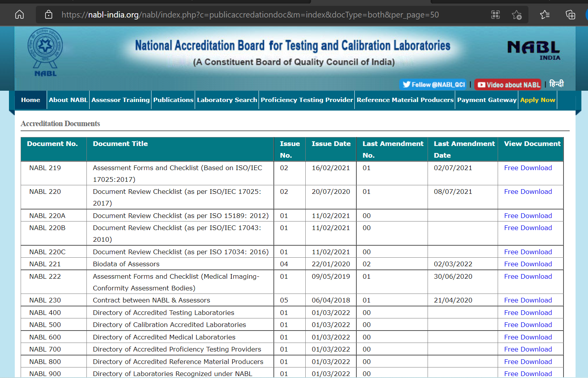Screen dimensions: 588x378
Task: Download the NABL 221 Biodata document
Action: (528, 264)
